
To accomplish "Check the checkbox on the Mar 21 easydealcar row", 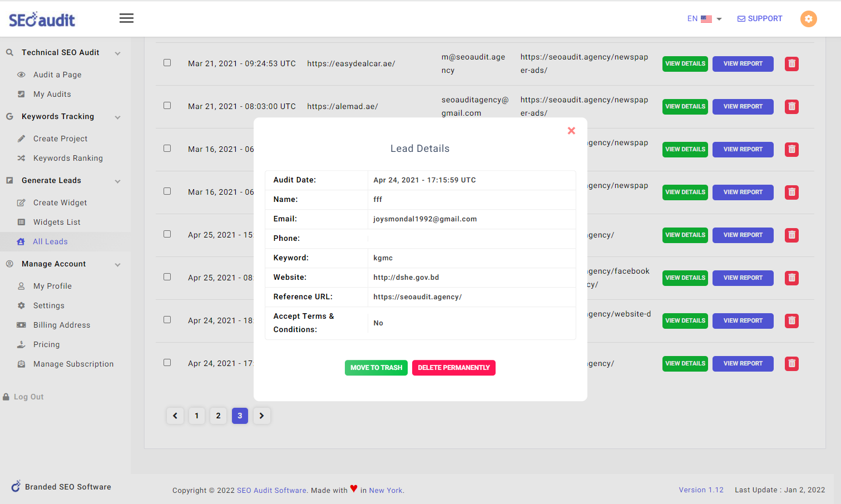I will pos(167,63).
